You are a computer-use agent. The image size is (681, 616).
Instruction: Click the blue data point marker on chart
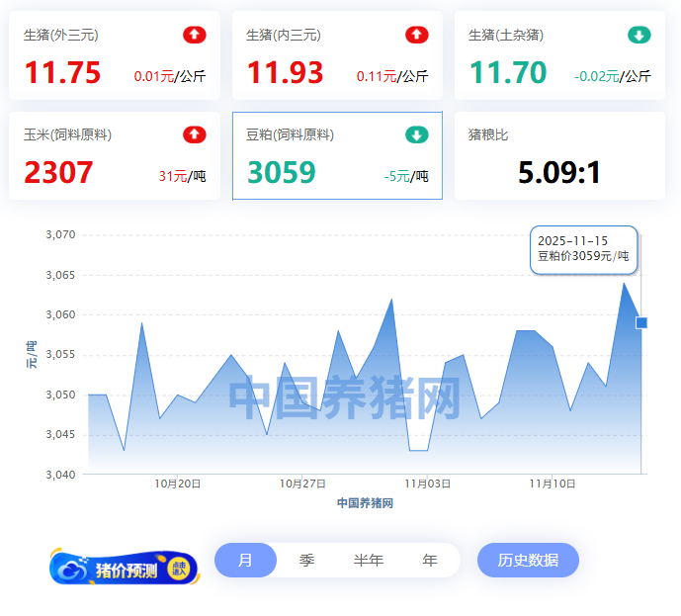click(x=641, y=322)
